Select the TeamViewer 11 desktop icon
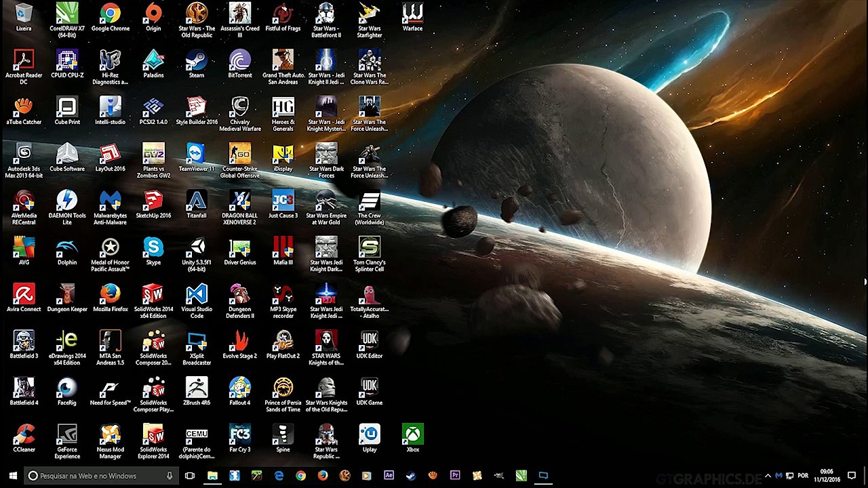This screenshot has width=868, height=488. 197,158
